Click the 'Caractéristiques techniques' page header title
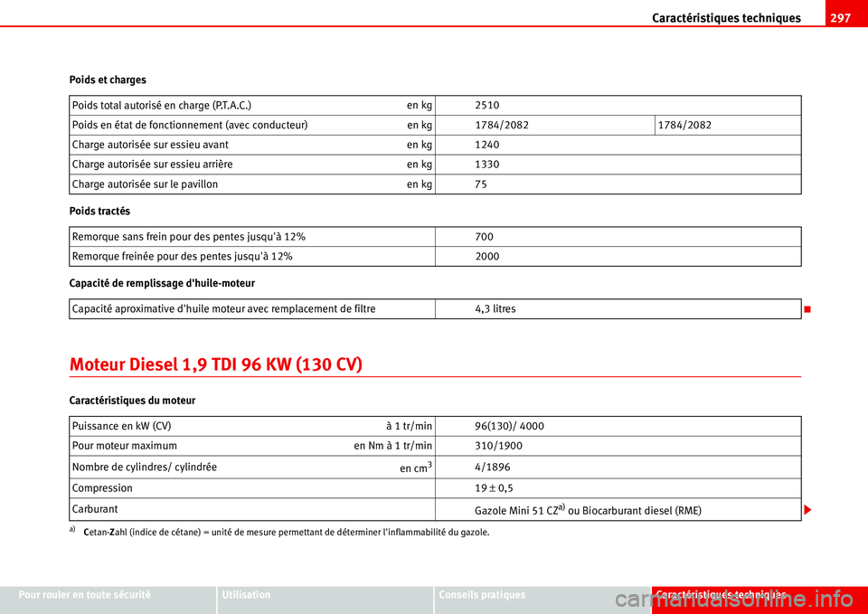Screen dimensions: 868x614 click(x=726, y=18)
